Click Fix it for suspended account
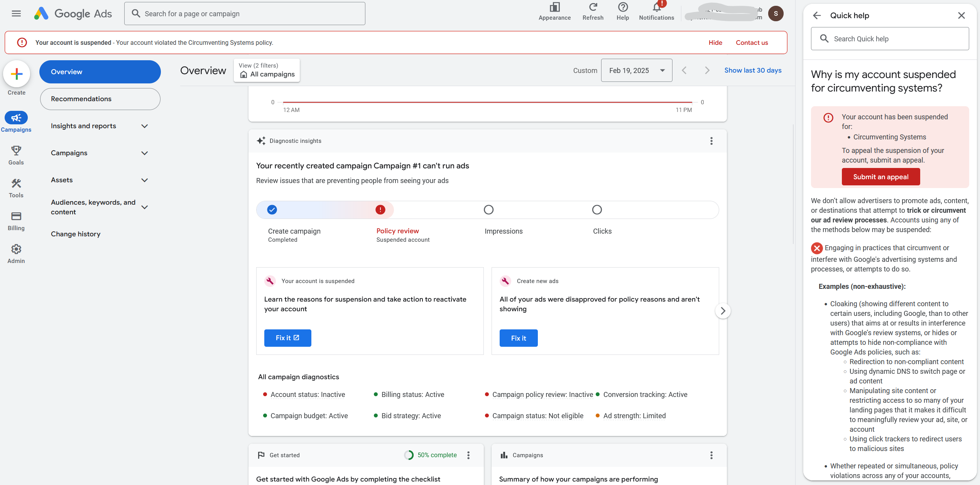The image size is (980, 485). pos(287,338)
